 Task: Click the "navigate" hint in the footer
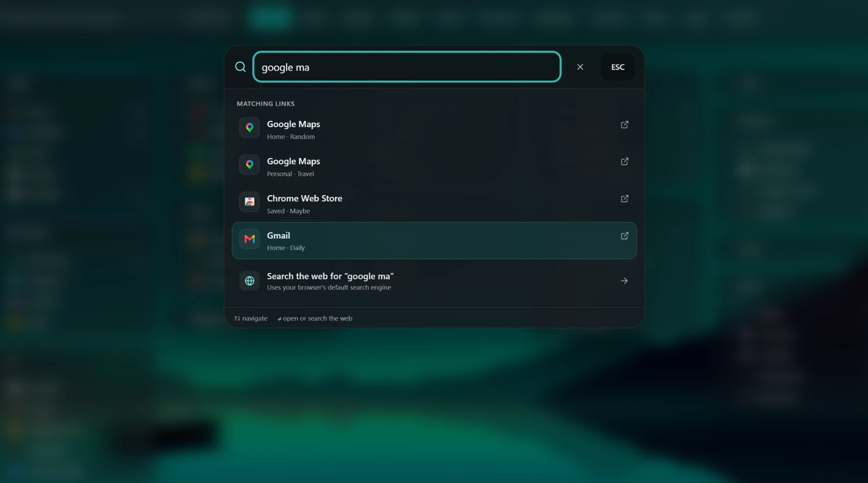pos(251,318)
